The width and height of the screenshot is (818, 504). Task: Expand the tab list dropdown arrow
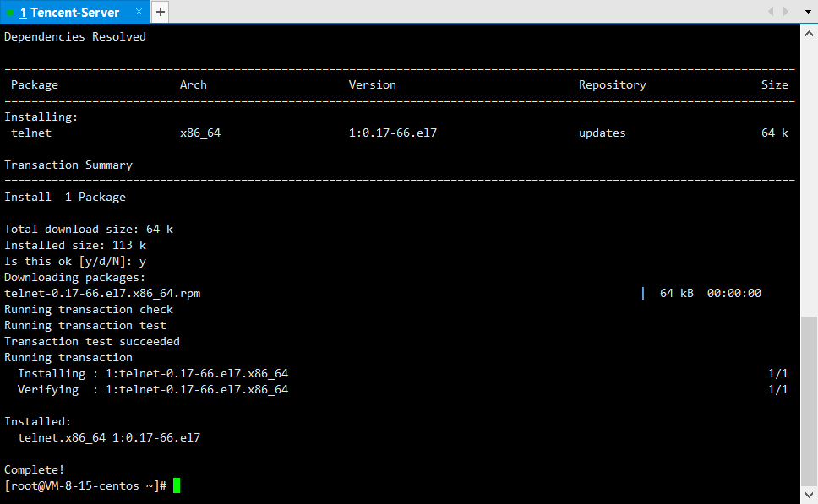coord(809,12)
